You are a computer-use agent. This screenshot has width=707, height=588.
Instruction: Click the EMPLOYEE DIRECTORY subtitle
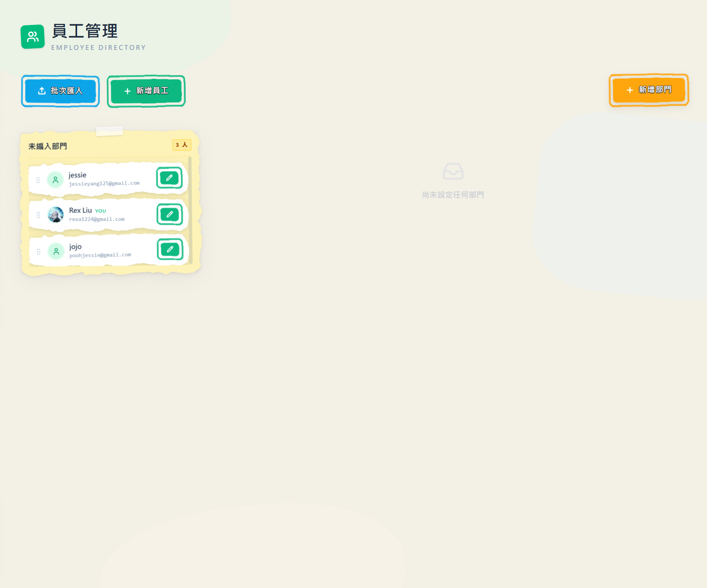98,48
